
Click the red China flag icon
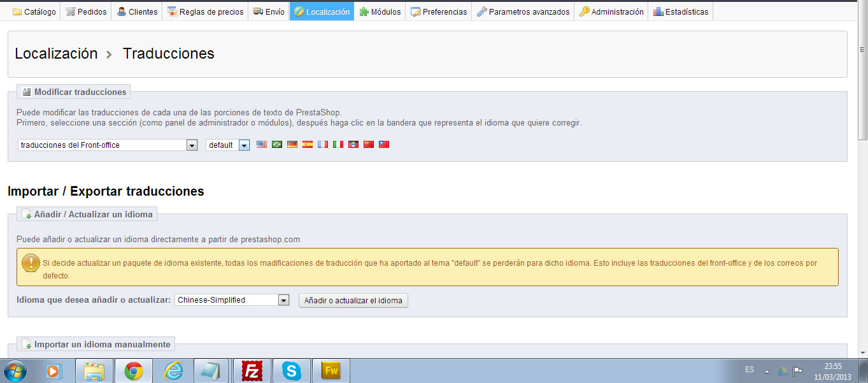coord(369,145)
